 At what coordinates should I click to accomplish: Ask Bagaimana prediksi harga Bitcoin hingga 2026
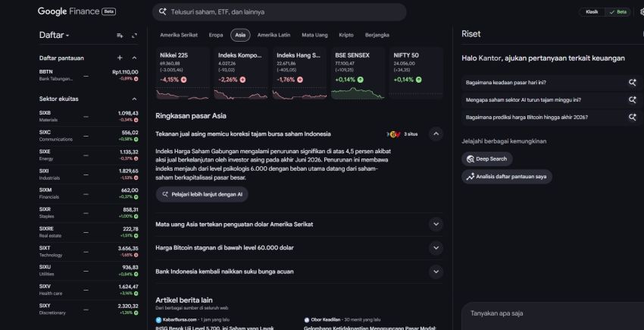[x=527, y=118]
